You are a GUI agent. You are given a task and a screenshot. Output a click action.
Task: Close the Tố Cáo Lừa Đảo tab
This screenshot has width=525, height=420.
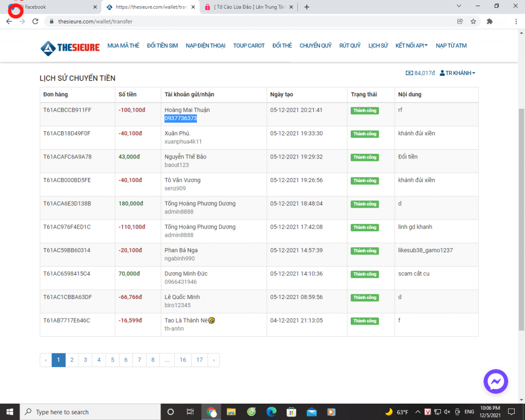click(291, 7)
